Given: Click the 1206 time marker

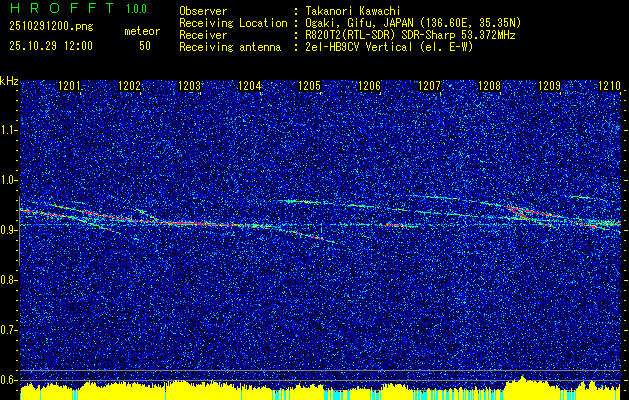Looking at the screenshot, I should [x=369, y=85].
